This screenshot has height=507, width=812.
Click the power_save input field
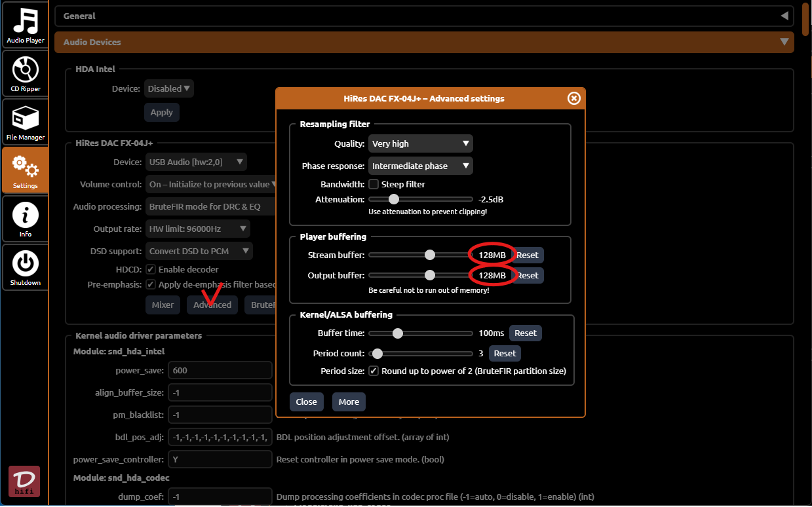(x=220, y=370)
